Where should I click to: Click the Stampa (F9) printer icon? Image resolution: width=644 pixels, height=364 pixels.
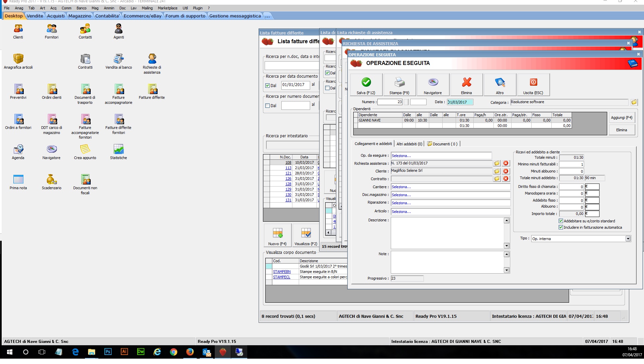click(x=399, y=82)
